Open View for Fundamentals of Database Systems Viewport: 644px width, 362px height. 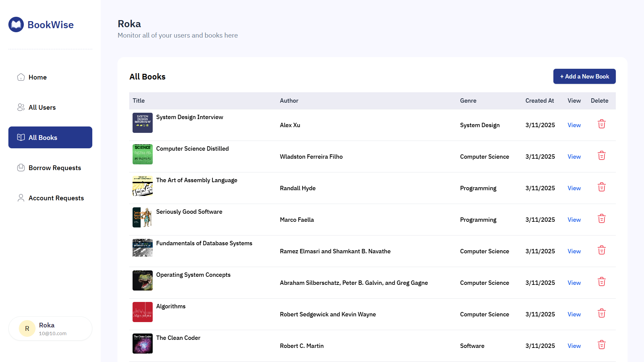[x=574, y=251]
